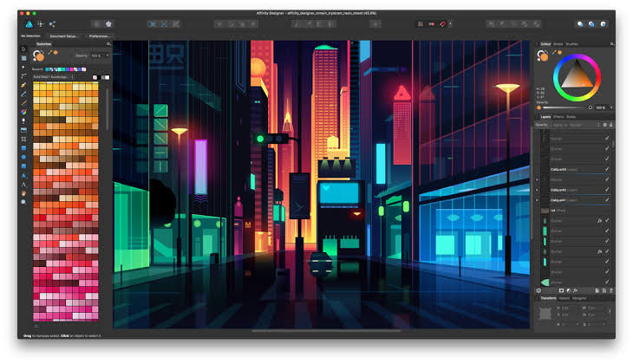This screenshot has height=364, width=633.
Task: Expand the group layer above Calque42
Action: (538, 179)
